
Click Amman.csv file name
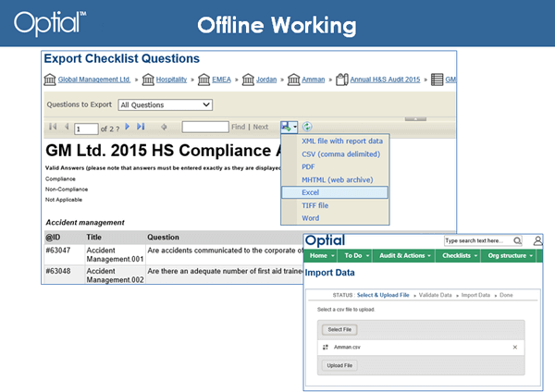[347, 347]
